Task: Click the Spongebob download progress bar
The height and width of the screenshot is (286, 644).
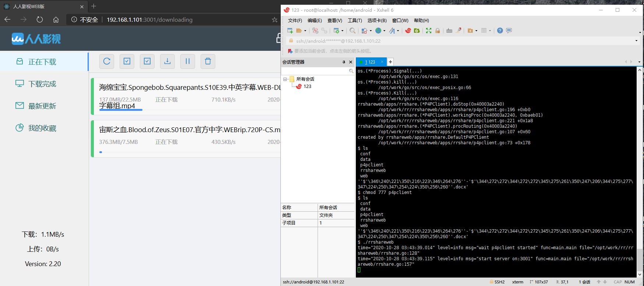Action: point(121,110)
